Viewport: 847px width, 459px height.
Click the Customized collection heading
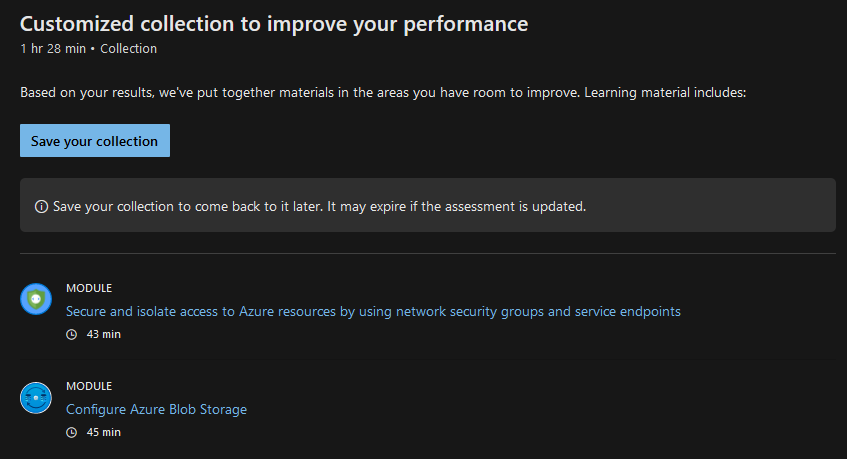(274, 24)
